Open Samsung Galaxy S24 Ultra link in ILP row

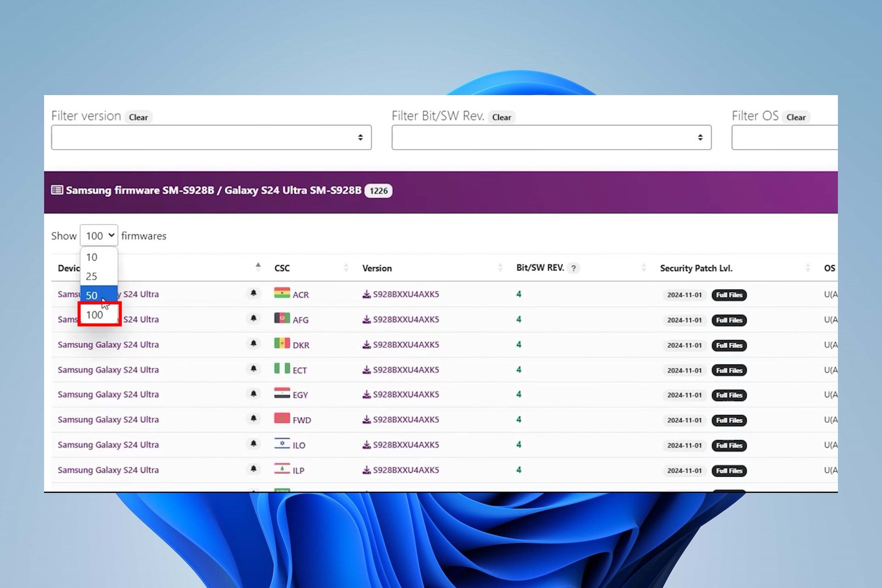coord(108,470)
